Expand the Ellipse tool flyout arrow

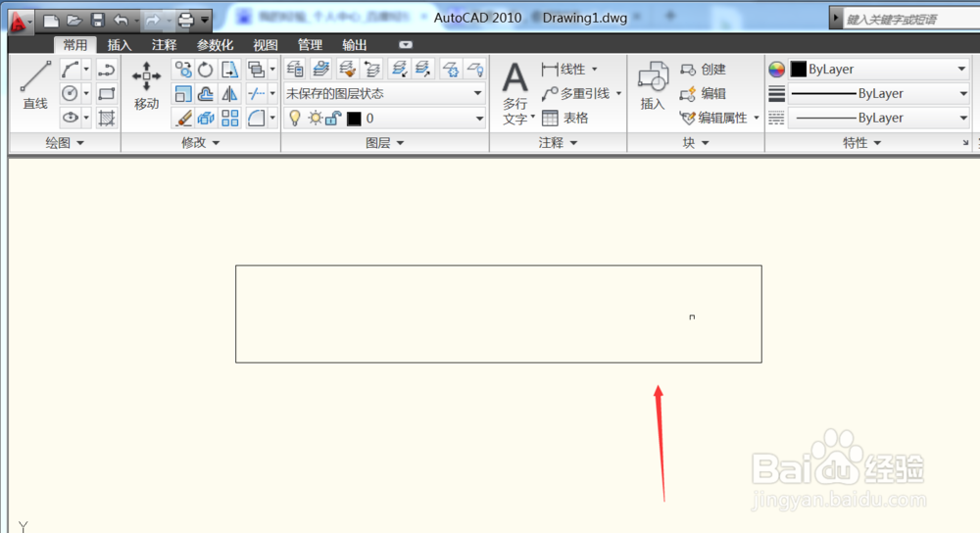pyautogui.click(x=86, y=118)
